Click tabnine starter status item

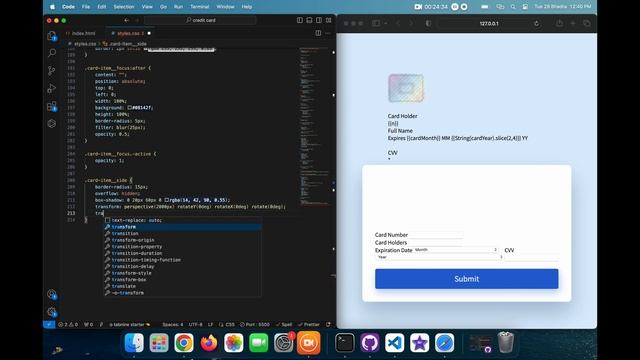(x=129, y=324)
